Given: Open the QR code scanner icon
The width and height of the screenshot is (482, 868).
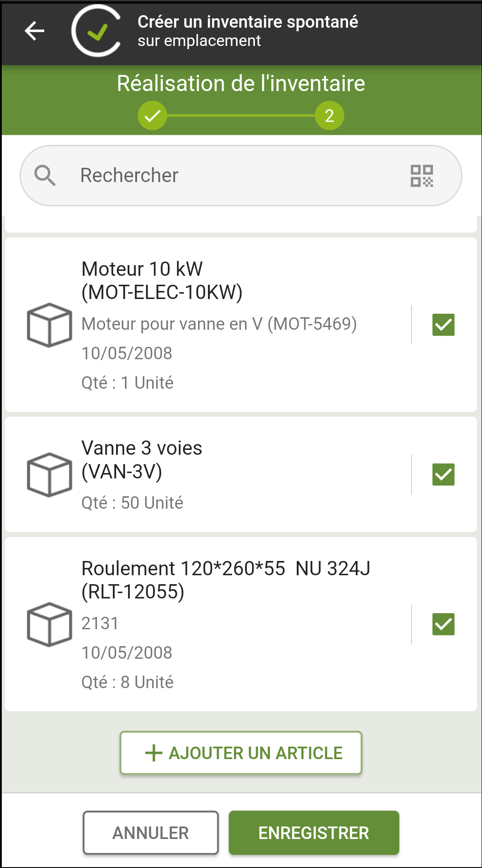Looking at the screenshot, I should 422,176.
